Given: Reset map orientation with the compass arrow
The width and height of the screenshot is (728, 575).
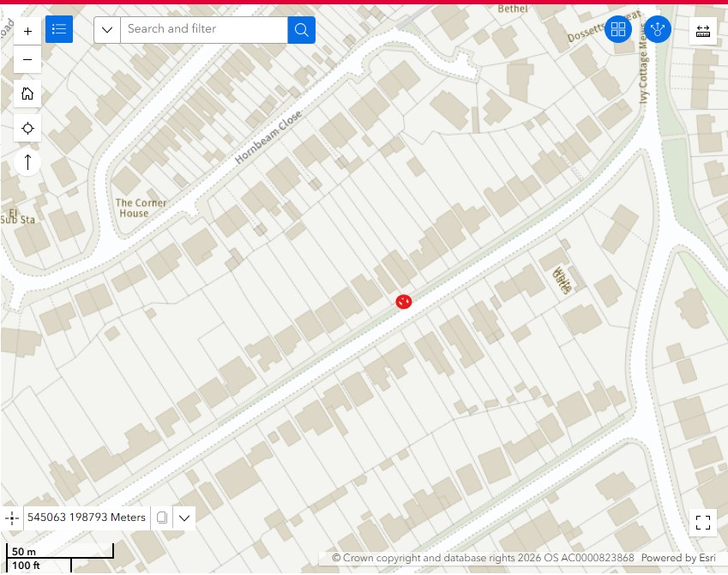Looking at the screenshot, I should pyautogui.click(x=27, y=161).
